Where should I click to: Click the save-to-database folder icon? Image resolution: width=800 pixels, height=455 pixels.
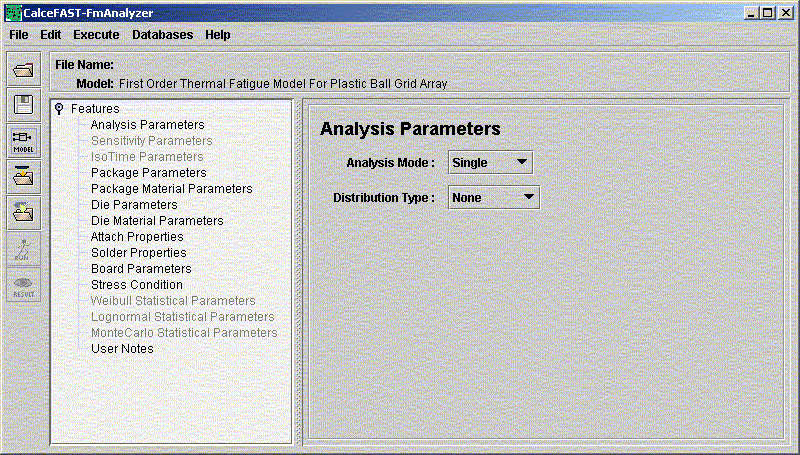click(25, 212)
